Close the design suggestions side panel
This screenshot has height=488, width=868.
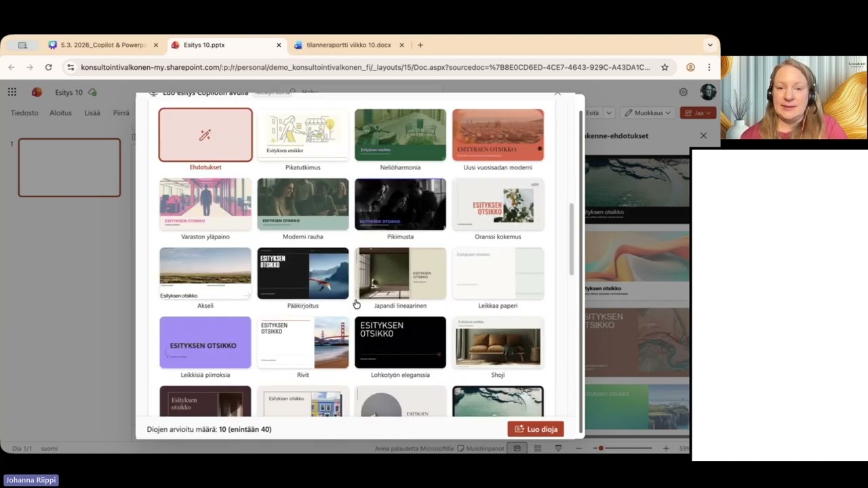coord(703,136)
